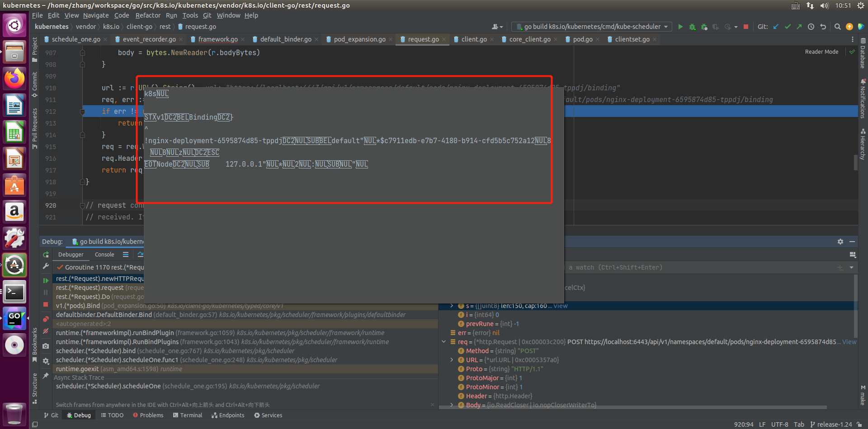The width and height of the screenshot is (868, 429).
Task: Show Git history clock icon
Action: [x=811, y=27]
